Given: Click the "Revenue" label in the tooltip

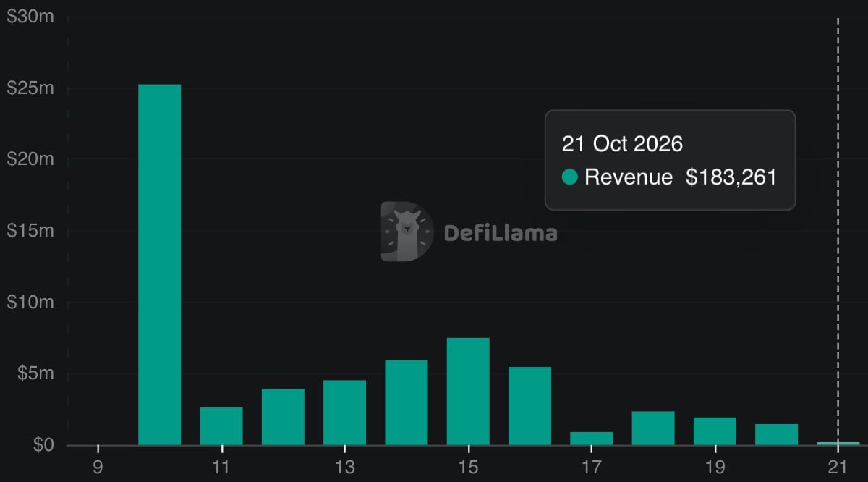Looking at the screenshot, I should pos(629,177).
